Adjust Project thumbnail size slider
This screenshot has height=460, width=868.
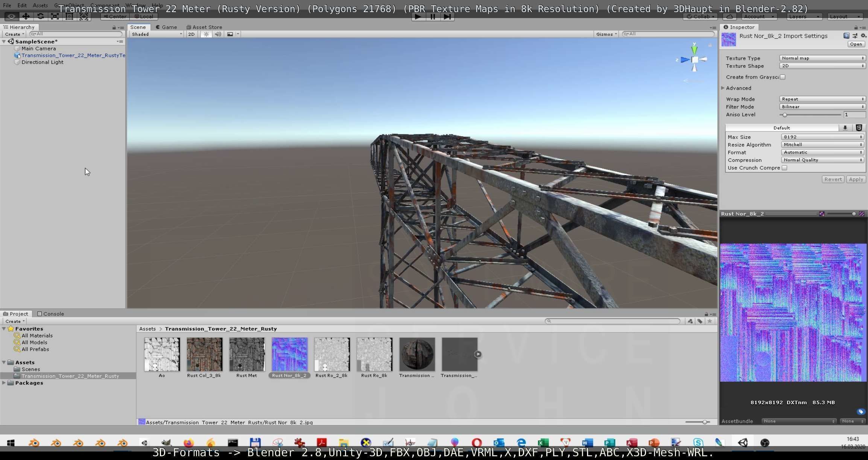coord(697,422)
